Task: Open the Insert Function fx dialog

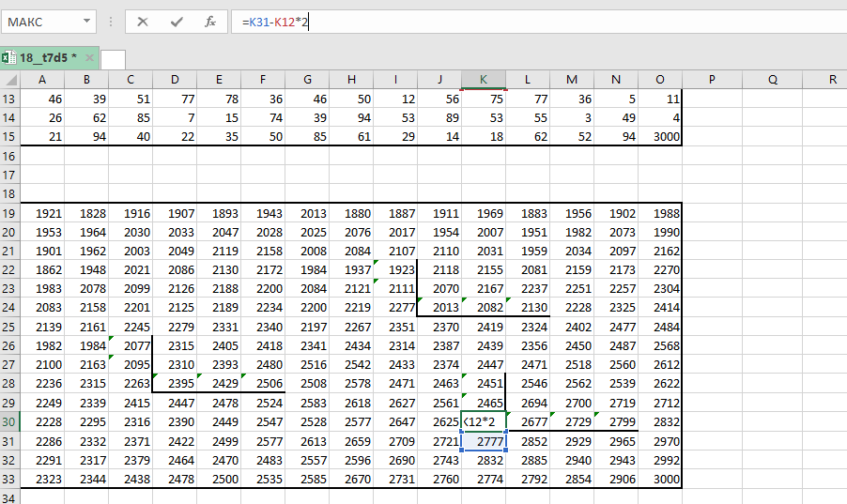Action: pos(210,21)
